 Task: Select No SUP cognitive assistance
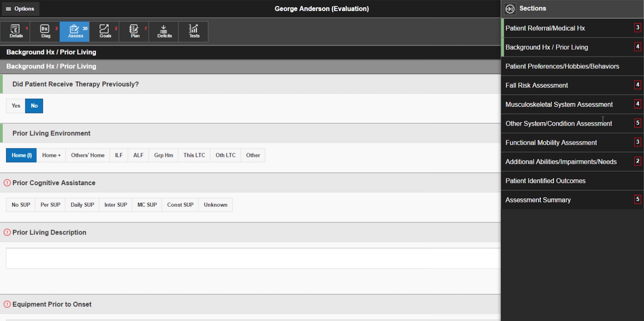click(21, 205)
